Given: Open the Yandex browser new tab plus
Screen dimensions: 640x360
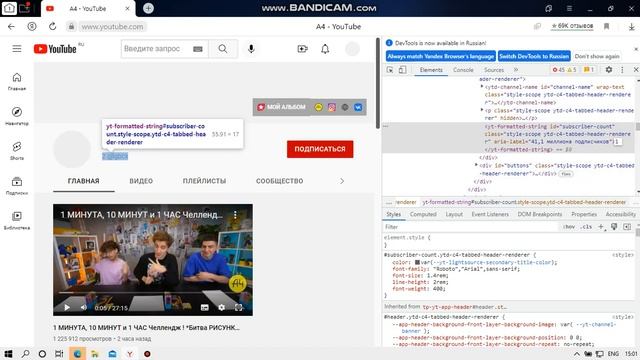Looking at the screenshot, I should pyautogui.click(x=149, y=8).
